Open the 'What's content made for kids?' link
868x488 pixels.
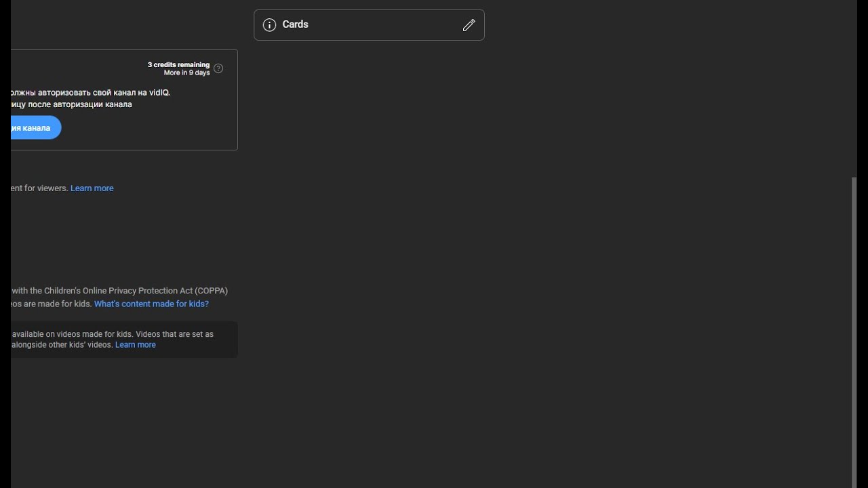click(151, 304)
